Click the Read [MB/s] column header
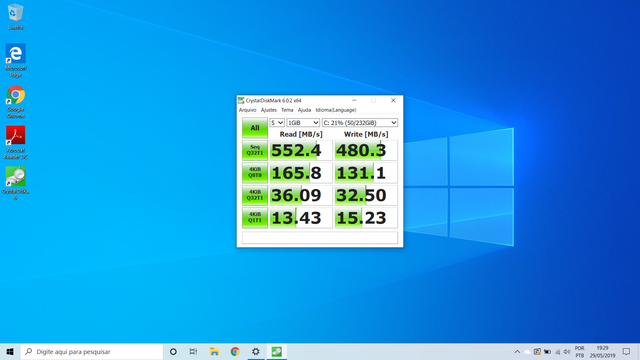 pos(301,134)
